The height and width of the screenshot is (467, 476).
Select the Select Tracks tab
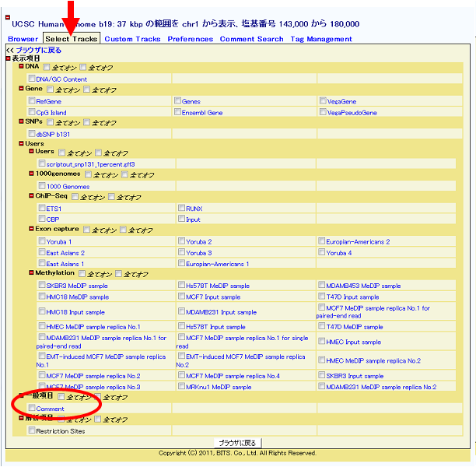click(x=72, y=39)
